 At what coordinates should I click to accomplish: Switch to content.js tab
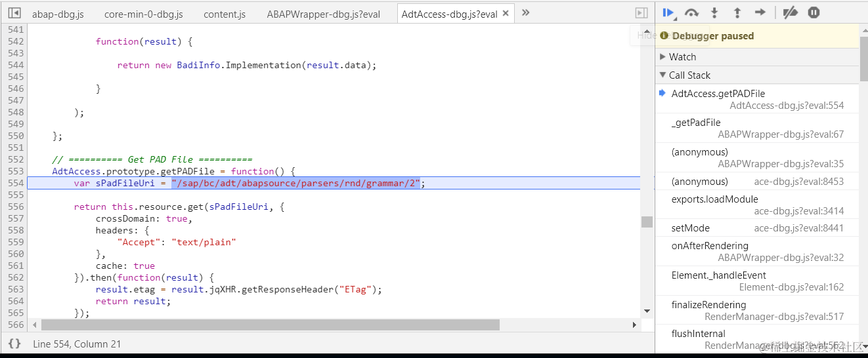pyautogui.click(x=225, y=14)
